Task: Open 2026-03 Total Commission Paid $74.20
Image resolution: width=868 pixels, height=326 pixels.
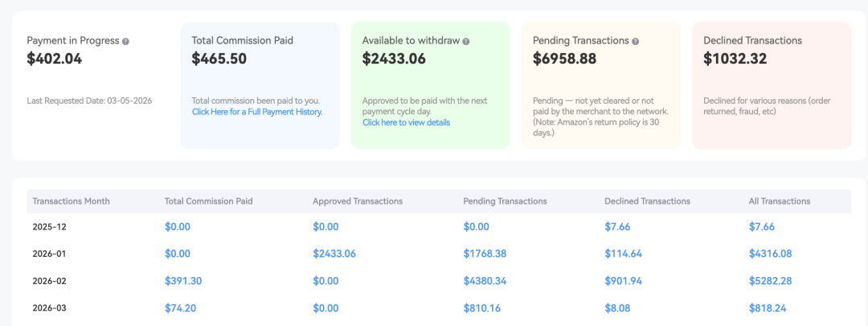Action: click(180, 307)
